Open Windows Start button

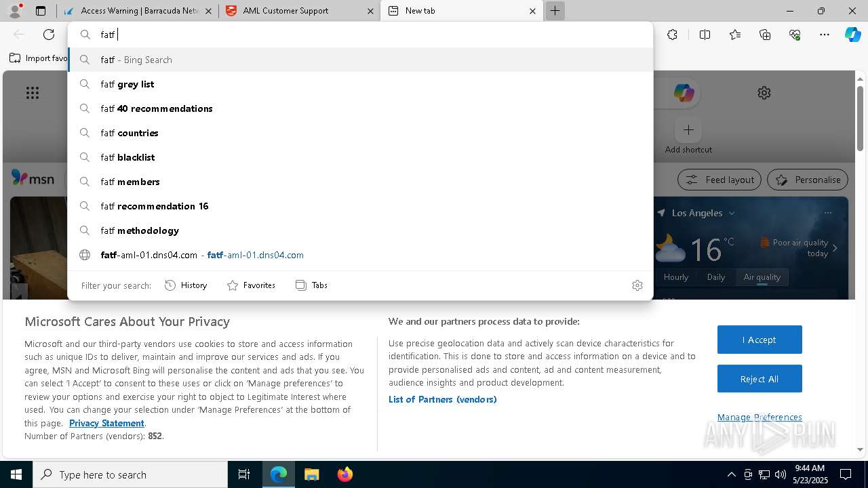[x=16, y=474]
